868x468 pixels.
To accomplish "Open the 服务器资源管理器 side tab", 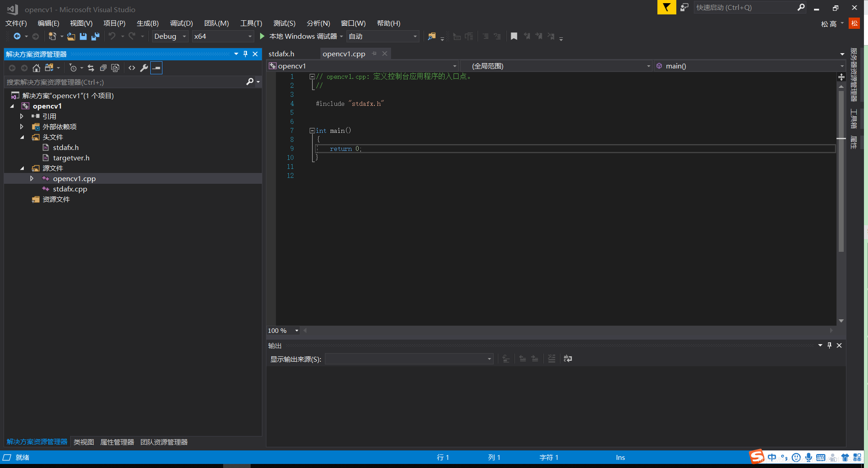I will (x=853, y=75).
